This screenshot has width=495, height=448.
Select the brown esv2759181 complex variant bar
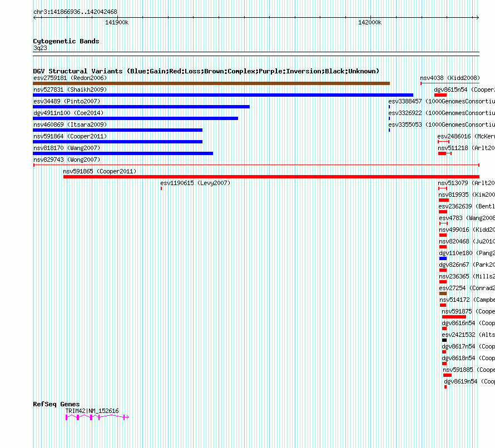(211, 83)
